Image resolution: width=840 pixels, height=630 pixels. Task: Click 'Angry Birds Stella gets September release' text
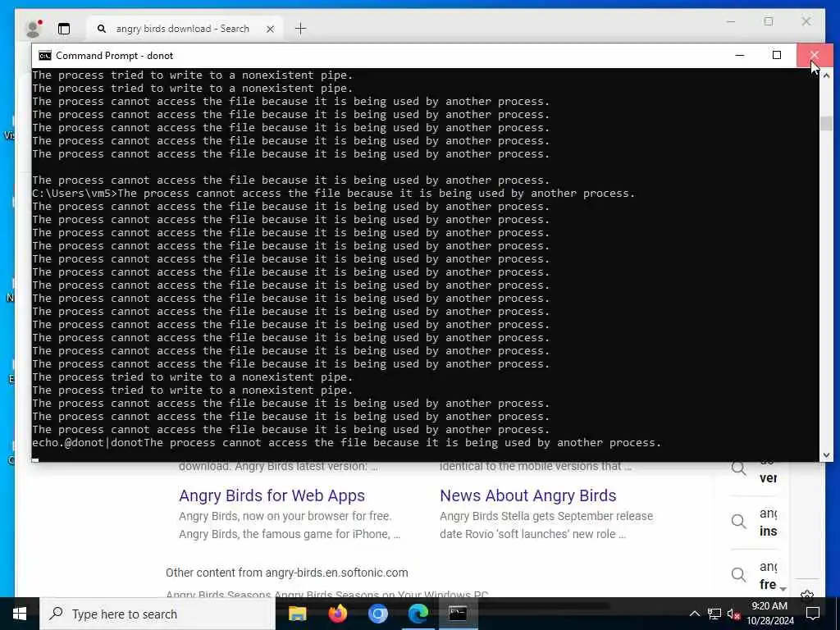coord(546,516)
